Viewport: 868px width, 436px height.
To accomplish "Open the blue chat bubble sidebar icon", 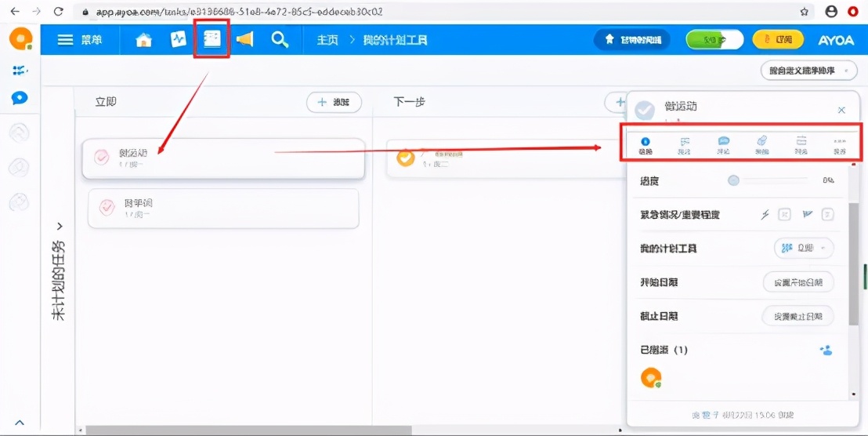I will click(20, 98).
